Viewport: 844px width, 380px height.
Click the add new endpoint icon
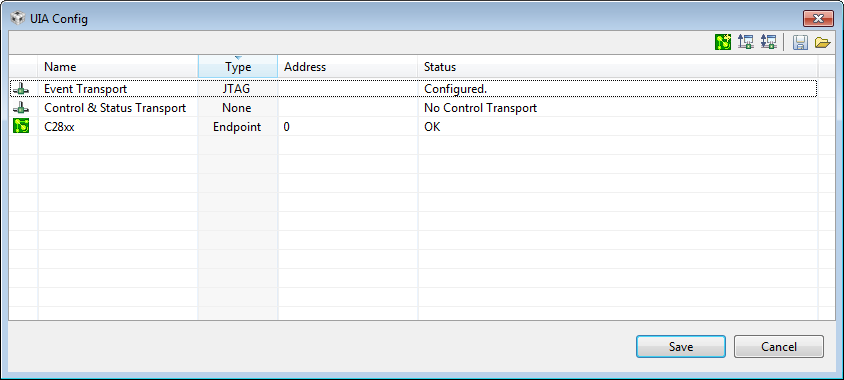click(x=723, y=42)
